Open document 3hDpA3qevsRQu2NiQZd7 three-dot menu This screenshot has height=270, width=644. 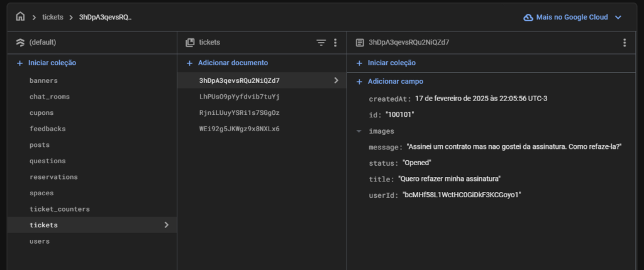click(x=625, y=43)
